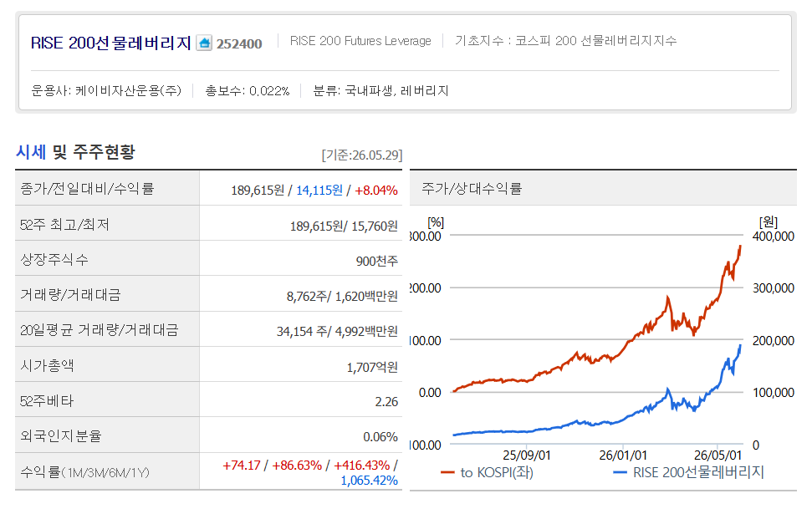Click the beta value 2.26
812x519 pixels.
[x=386, y=402]
